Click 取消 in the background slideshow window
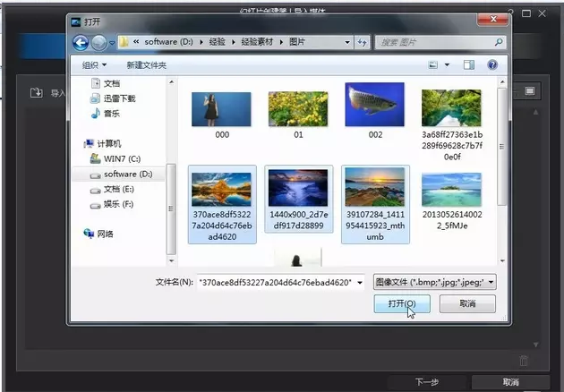The height and width of the screenshot is (392, 564). tap(511, 382)
